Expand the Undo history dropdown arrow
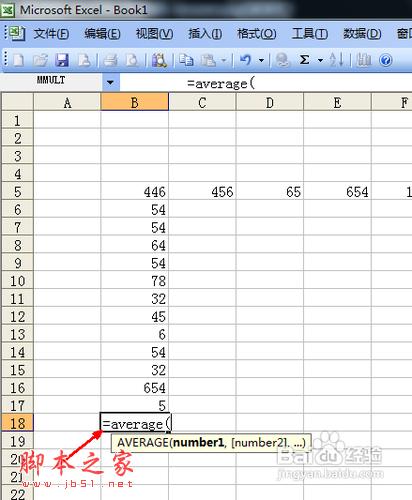 point(261,60)
